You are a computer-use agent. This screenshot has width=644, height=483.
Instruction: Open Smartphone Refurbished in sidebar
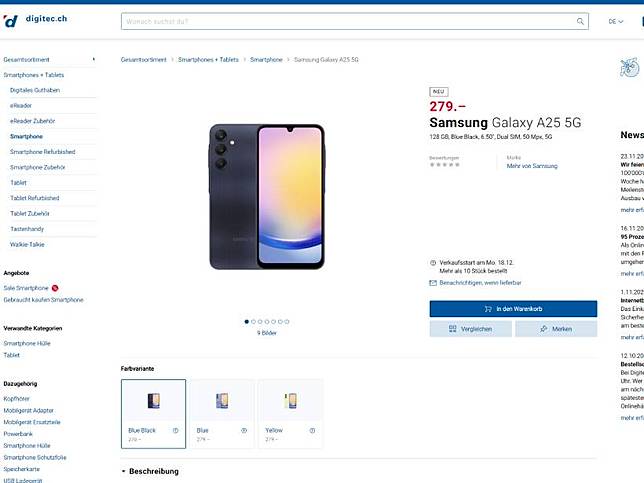43,152
